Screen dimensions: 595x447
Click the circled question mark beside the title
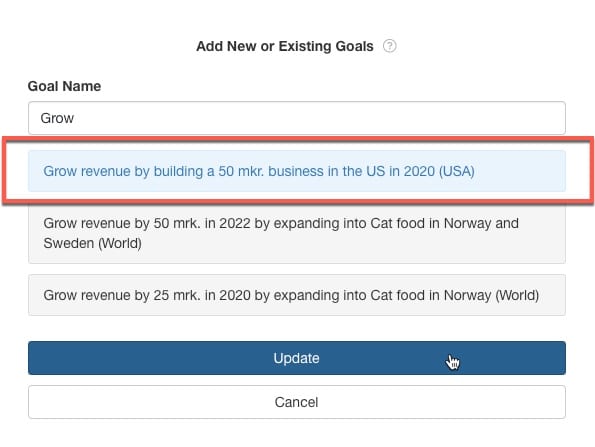point(389,46)
